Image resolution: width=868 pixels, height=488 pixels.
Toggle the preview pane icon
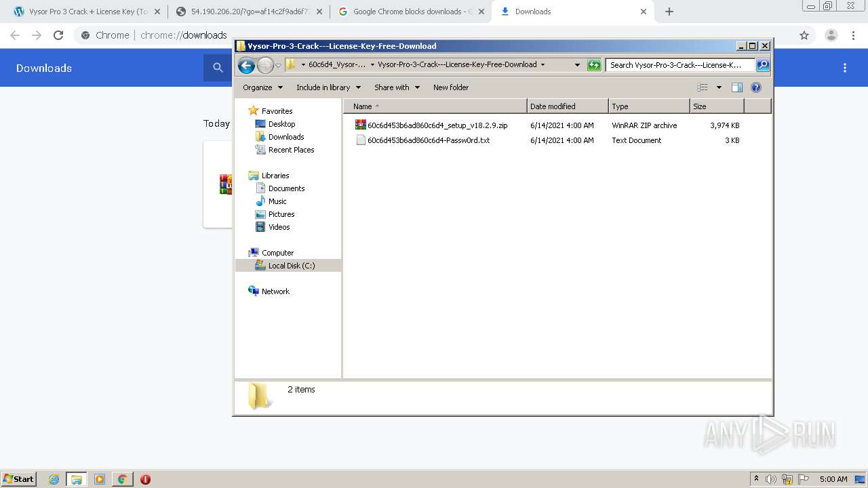(737, 87)
